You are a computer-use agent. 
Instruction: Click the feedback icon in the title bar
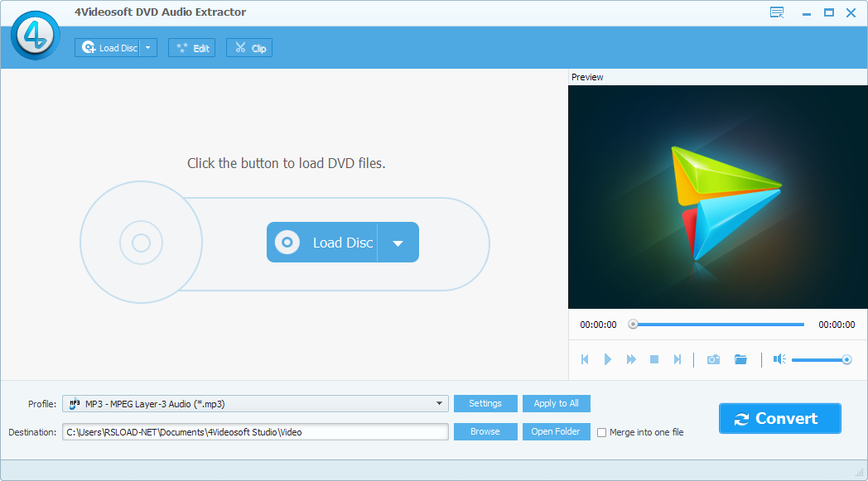tap(776, 12)
